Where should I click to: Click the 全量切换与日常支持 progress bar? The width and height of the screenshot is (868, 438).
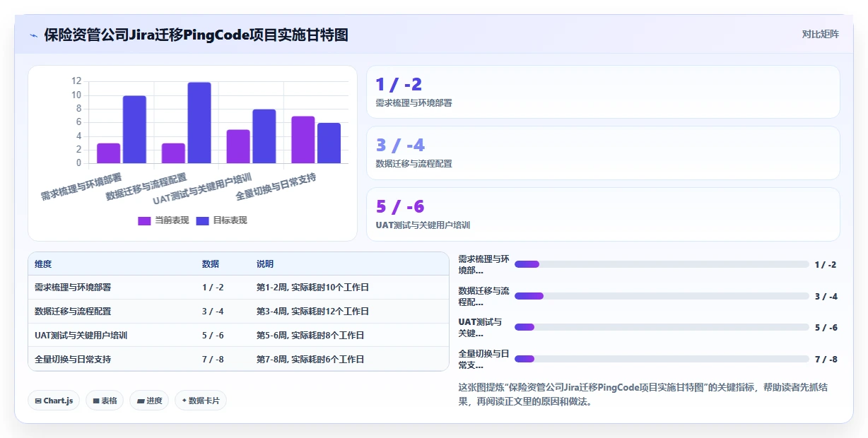tap(662, 359)
